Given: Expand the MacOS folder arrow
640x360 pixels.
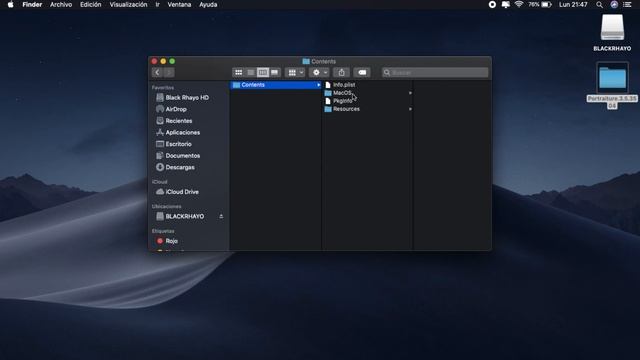Looking at the screenshot, I should [410, 93].
